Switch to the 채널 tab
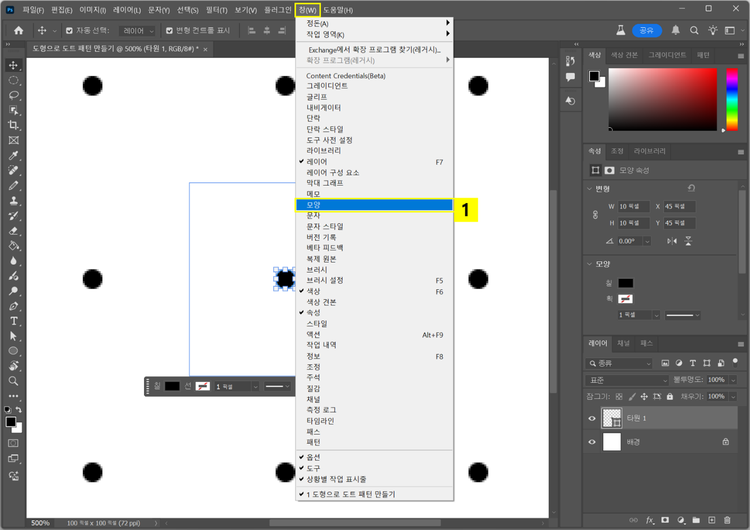The width and height of the screenshot is (750, 530). tap(623, 343)
